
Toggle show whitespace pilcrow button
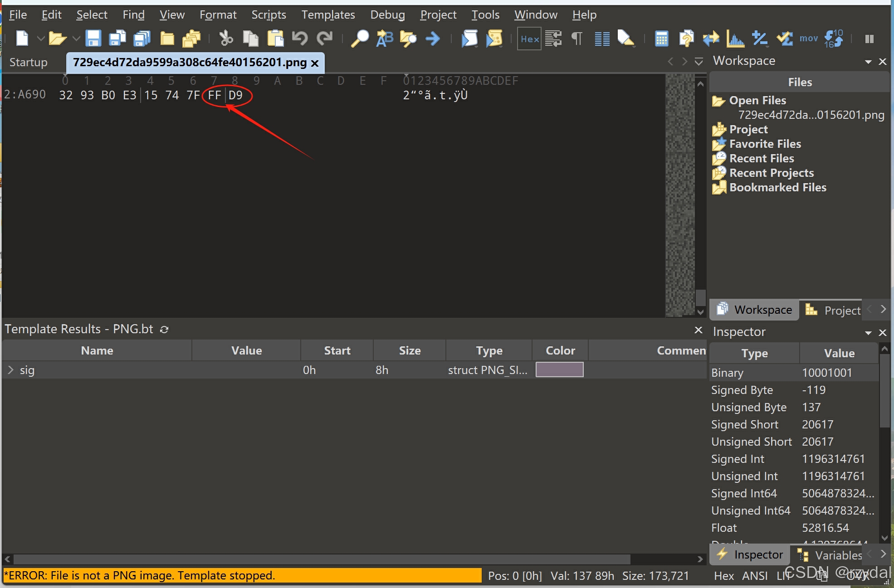click(x=577, y=39)
